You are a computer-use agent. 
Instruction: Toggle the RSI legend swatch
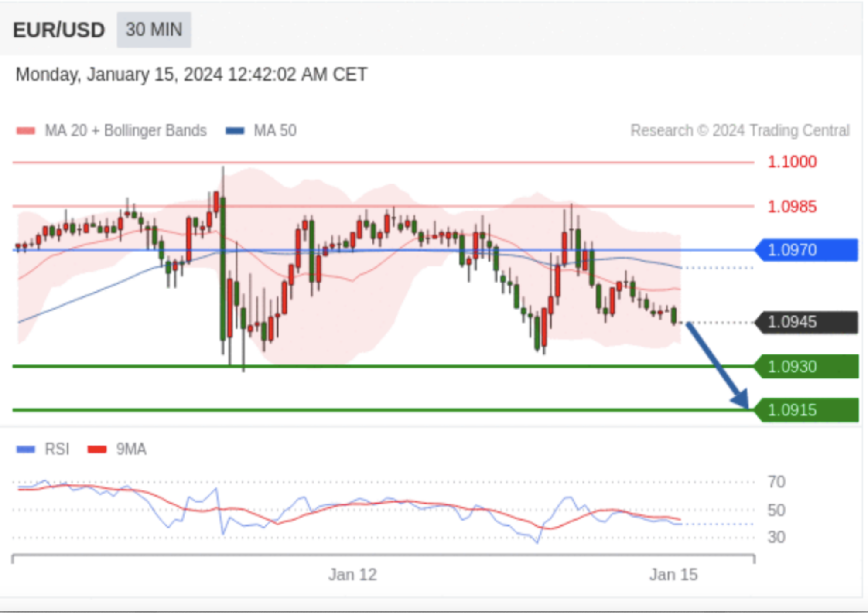pos(26,450)
